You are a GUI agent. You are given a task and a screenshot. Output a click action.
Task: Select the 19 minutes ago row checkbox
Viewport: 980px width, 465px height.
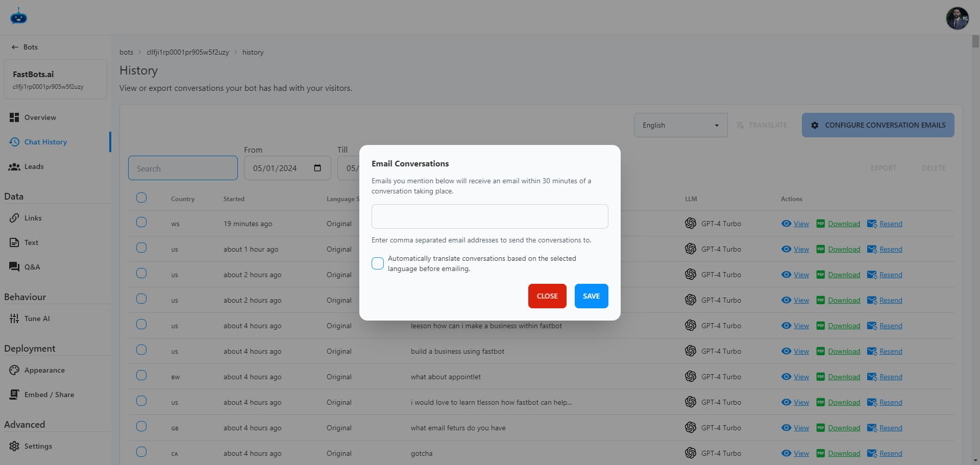point(141,222)
